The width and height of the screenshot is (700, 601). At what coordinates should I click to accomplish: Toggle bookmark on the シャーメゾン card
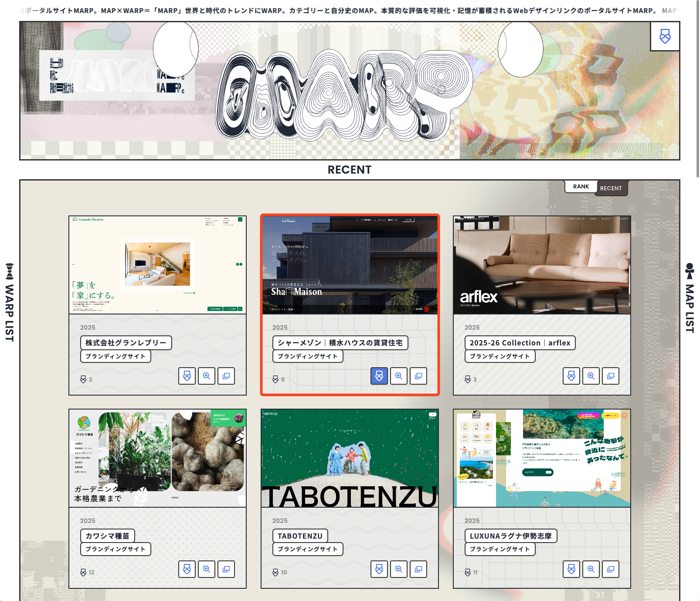pos(379,376)
